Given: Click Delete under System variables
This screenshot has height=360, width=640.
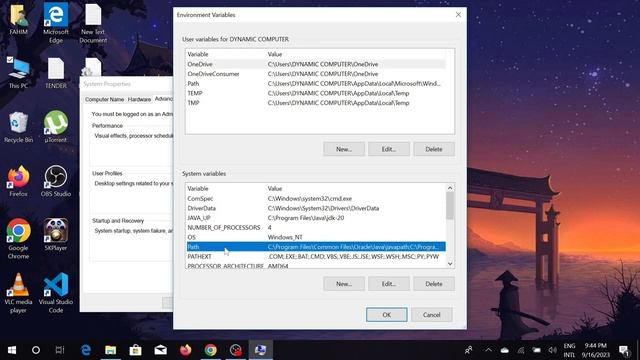Looking at the screenshot, I should [433, 284].
